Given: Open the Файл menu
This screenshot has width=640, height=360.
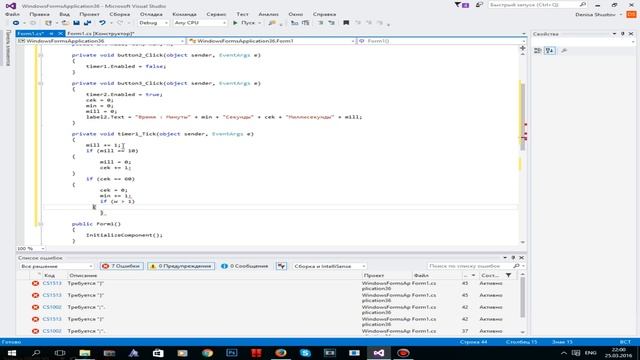Looking at the screenshot, I should (12, 14).
